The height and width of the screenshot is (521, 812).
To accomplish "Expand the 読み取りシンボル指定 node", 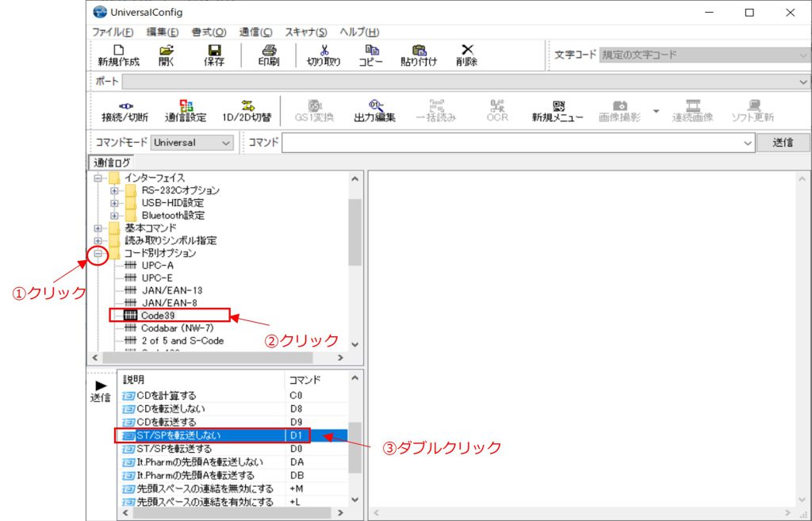I will [x=98, y=240].
